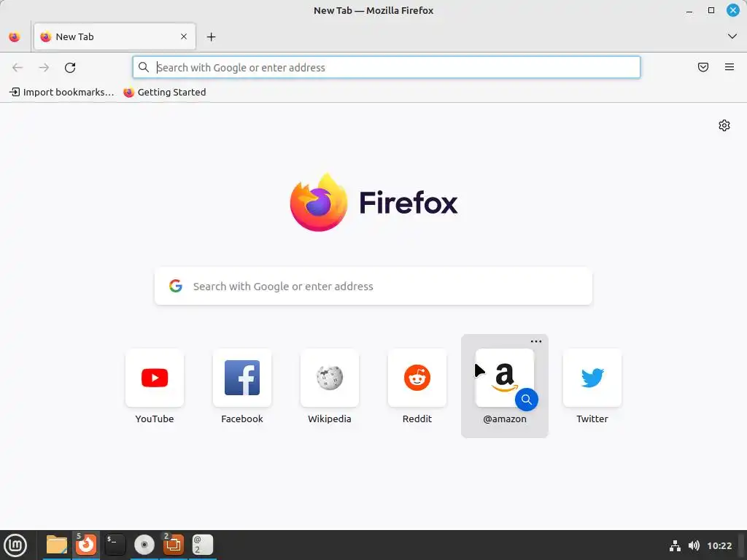Open the Twitter shortcut tile
Image resolution: width=747 pixels, height=560 pixels.
[592, 378]
